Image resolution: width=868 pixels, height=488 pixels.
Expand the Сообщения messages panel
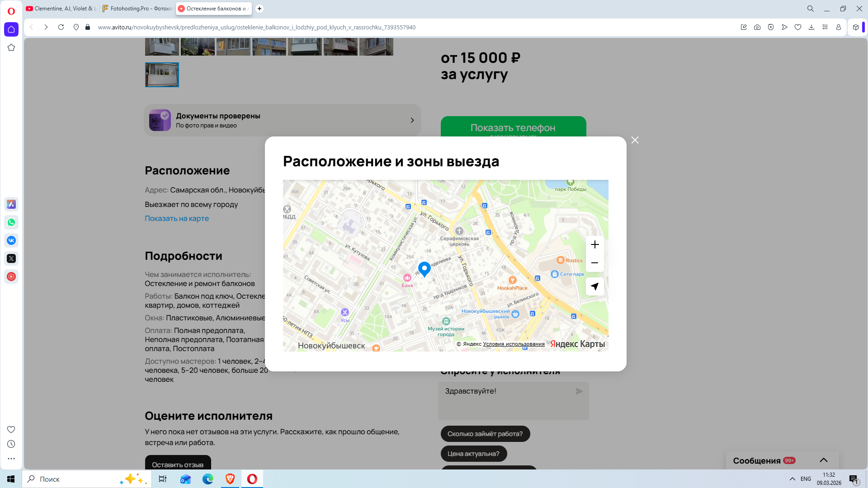(x=823, y=460)
